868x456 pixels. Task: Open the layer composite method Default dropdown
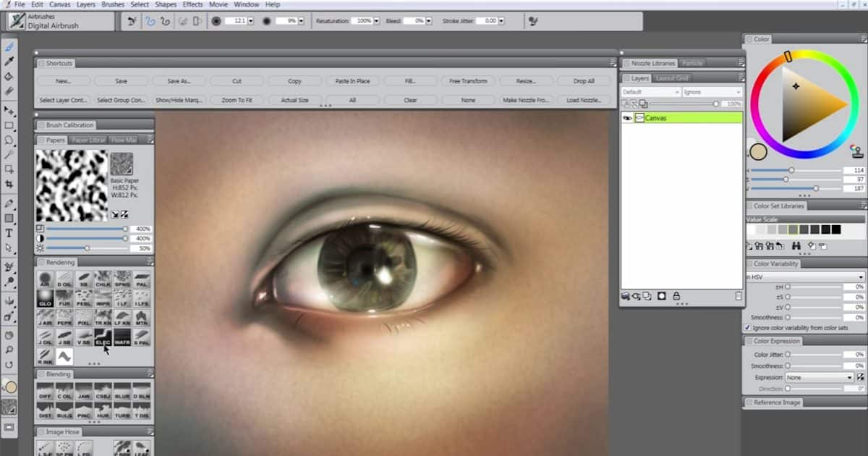point(650,92)
